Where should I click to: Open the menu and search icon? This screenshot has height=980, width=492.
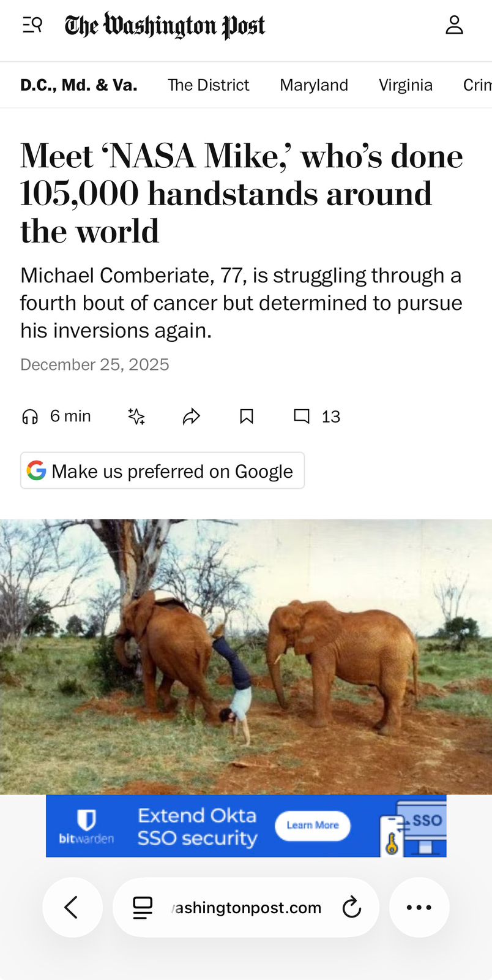point(32,25)
